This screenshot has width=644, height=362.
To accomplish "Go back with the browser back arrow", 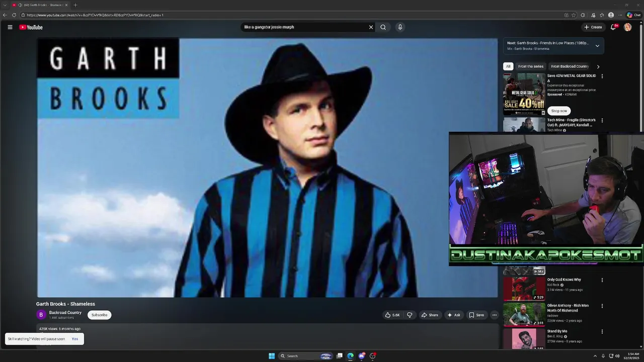I will coord(5,15).
